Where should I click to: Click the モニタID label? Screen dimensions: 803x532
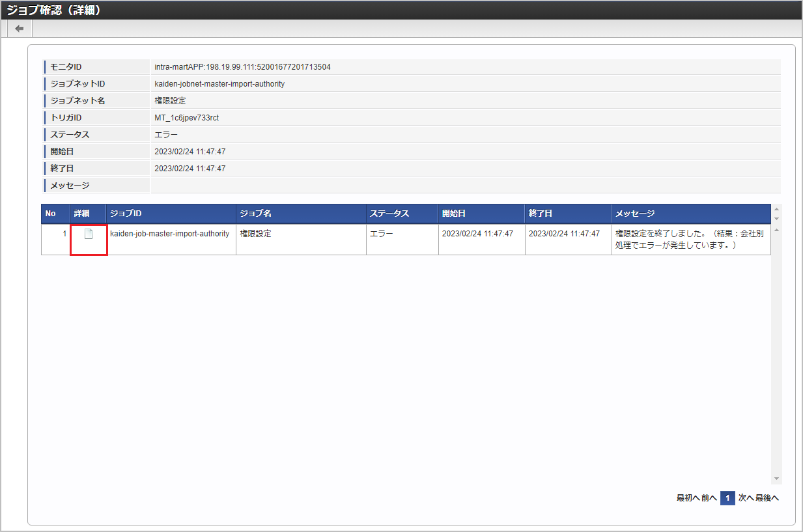[x=66, y=67]
